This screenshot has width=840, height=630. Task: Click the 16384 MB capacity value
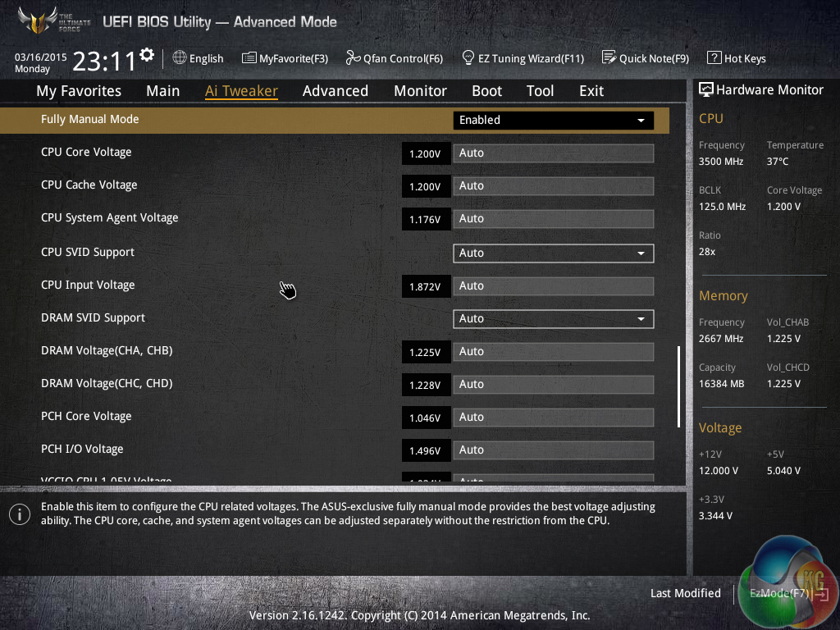(x=721, y=384)
